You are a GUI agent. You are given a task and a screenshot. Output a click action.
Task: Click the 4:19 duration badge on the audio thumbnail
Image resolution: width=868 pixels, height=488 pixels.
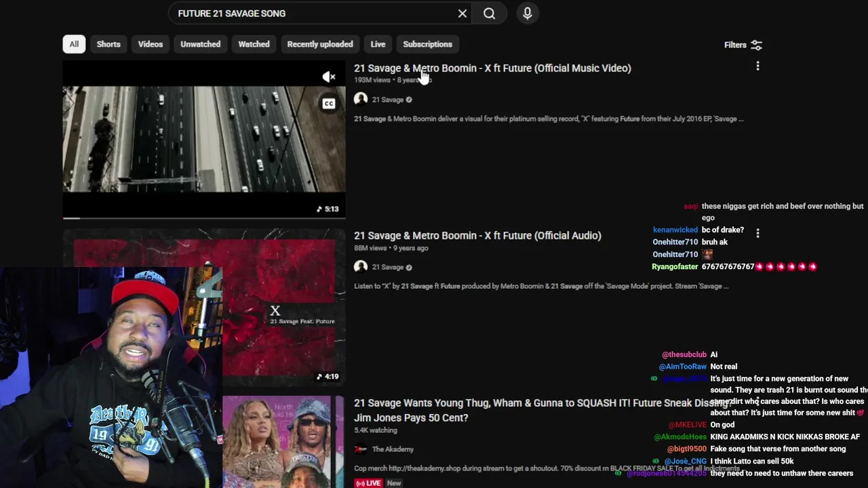328,376
